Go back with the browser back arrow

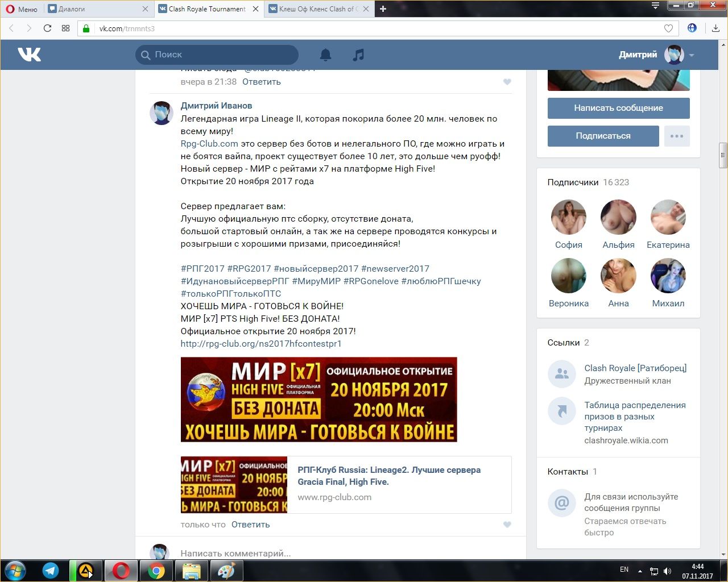tap(11, 28)
